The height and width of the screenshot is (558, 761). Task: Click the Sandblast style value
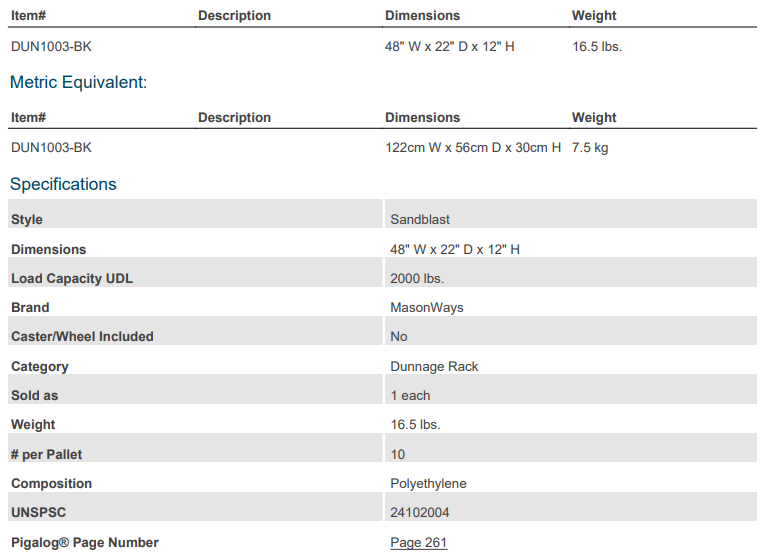click(420, 219)
